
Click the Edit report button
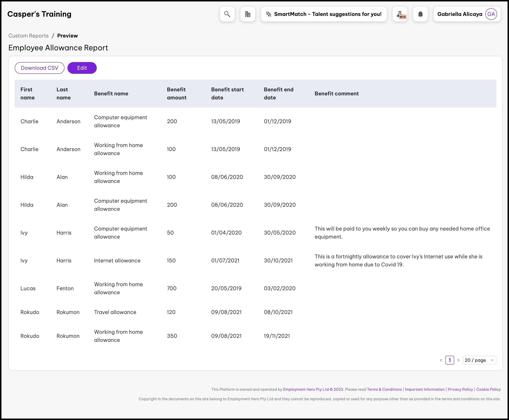pos(82,68)
